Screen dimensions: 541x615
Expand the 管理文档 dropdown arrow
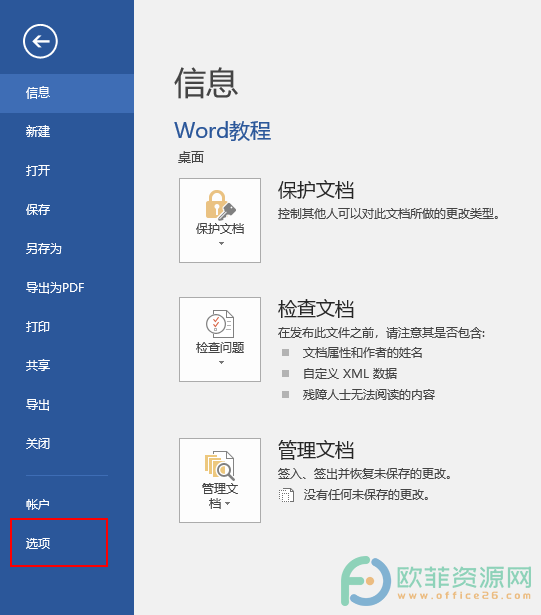pyautogui.click(x=228, y=504)
